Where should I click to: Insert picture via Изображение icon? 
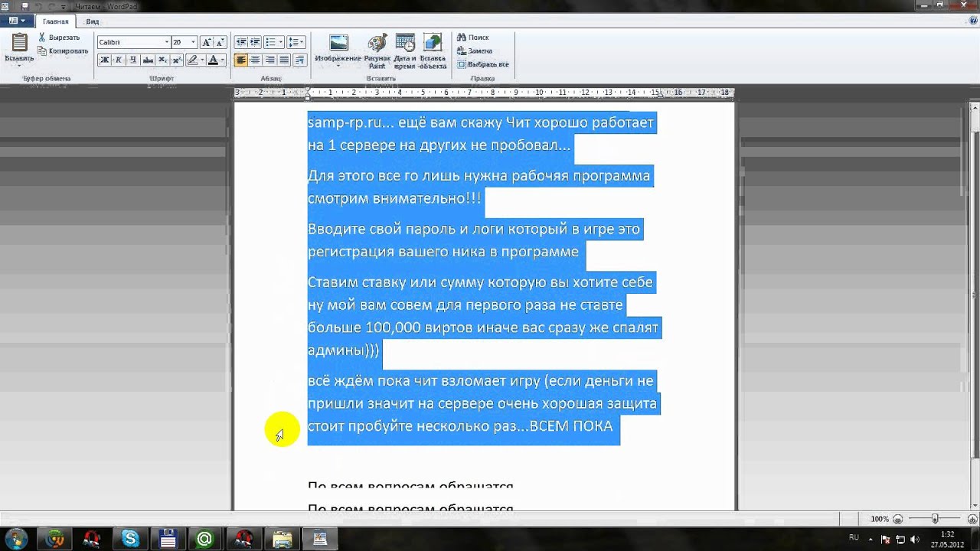[338, 44]
